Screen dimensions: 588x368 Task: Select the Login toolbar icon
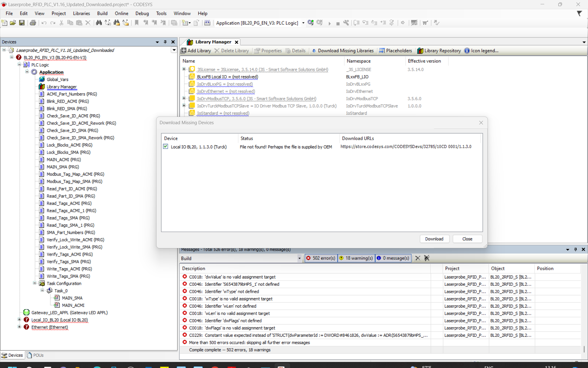(311, 23)
